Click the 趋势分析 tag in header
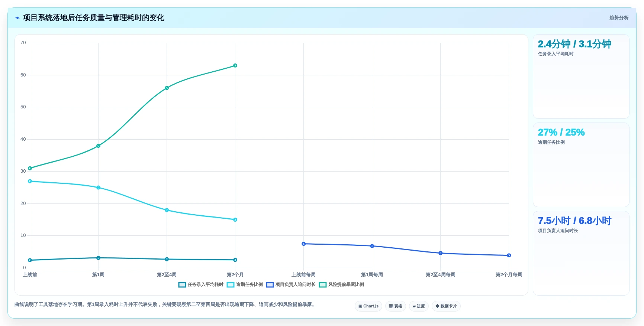Screen dimensions: 644x326 coord(619,18)
